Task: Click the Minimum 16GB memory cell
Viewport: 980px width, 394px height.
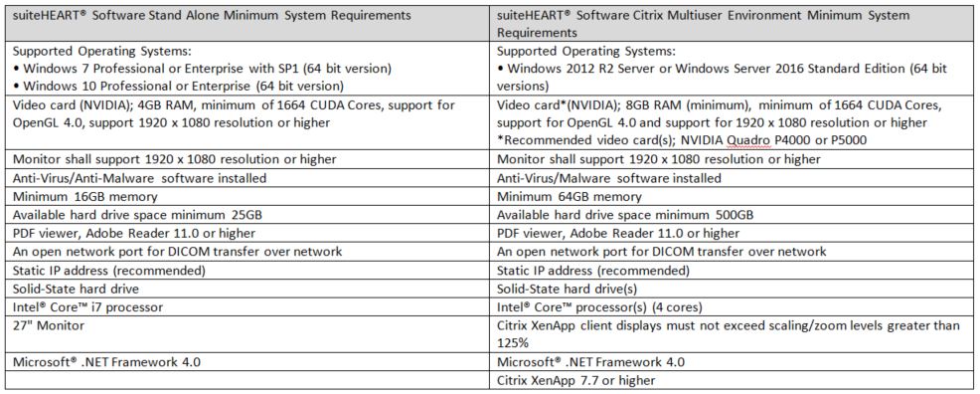Action: pos(246,196)
